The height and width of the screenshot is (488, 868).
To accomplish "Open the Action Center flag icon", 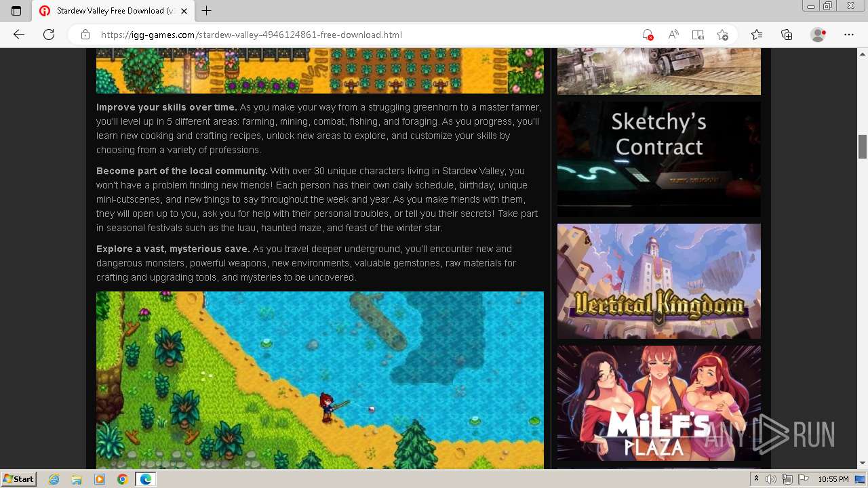I will 802,479.
